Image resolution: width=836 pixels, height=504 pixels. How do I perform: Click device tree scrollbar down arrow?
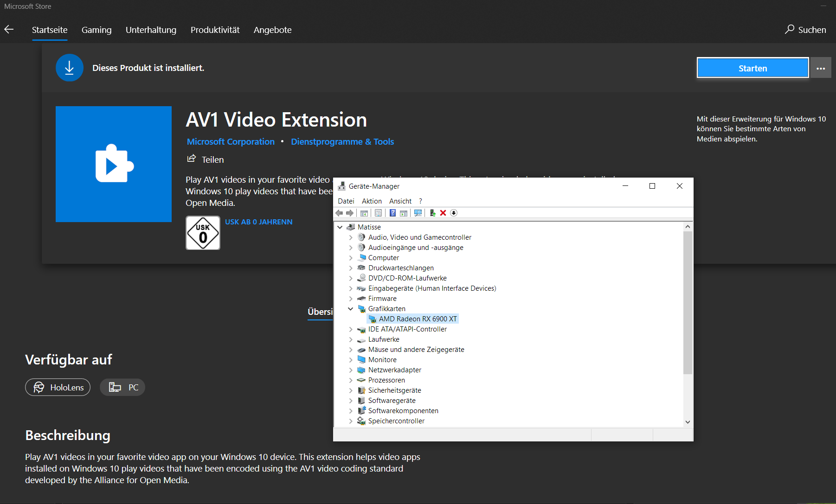point(688,422)
